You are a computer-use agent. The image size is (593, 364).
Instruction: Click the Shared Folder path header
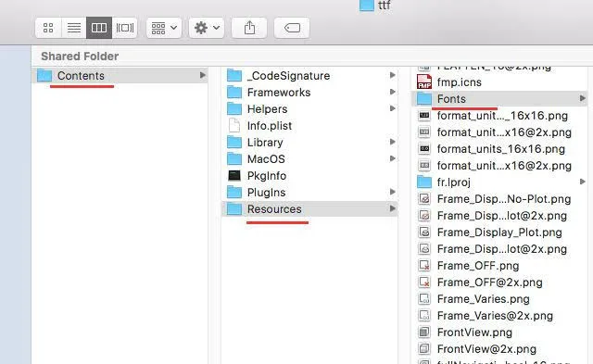tap(80, 56)
